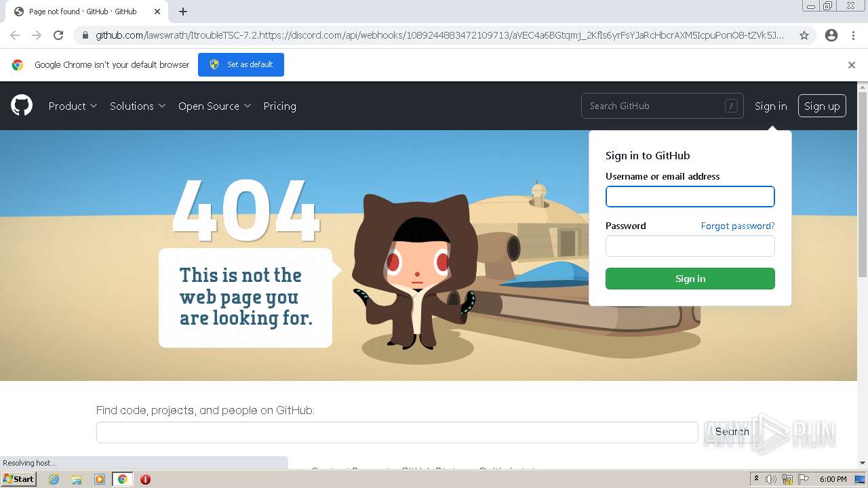Click the page vertical scrollbar thumb
The width and height of the screenshot is (868, 488).
point(863,183)
